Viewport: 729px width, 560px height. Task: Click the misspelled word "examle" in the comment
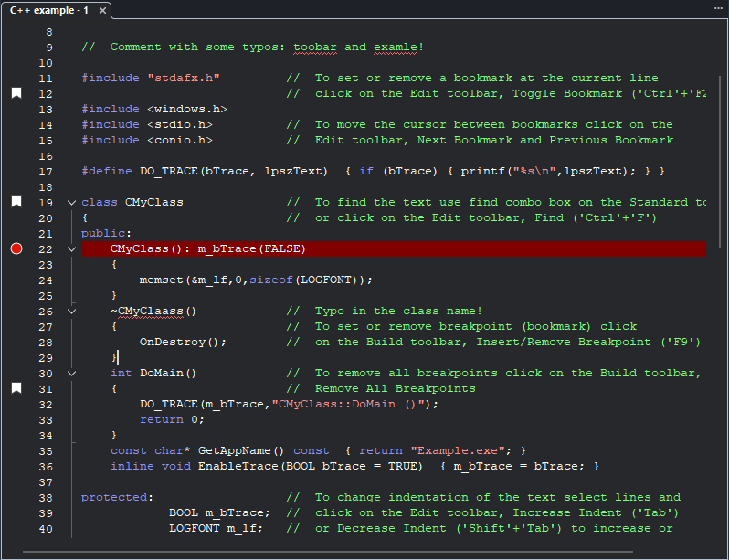click(396, 47)
